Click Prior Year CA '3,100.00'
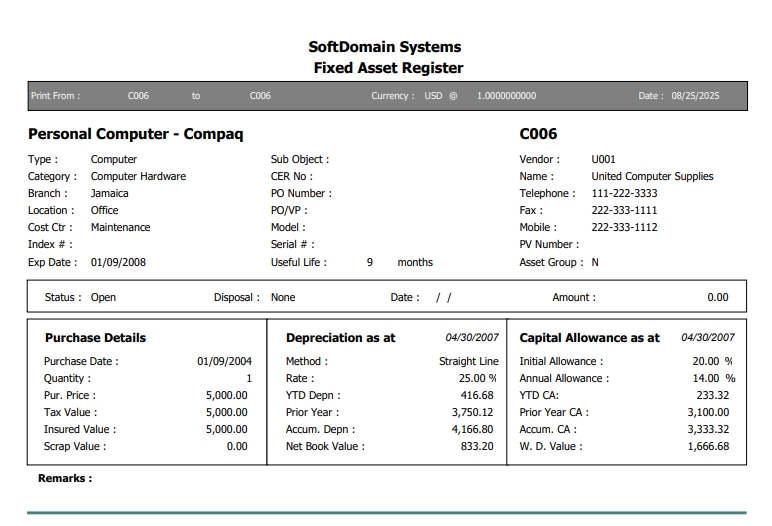 coord(708,412)
